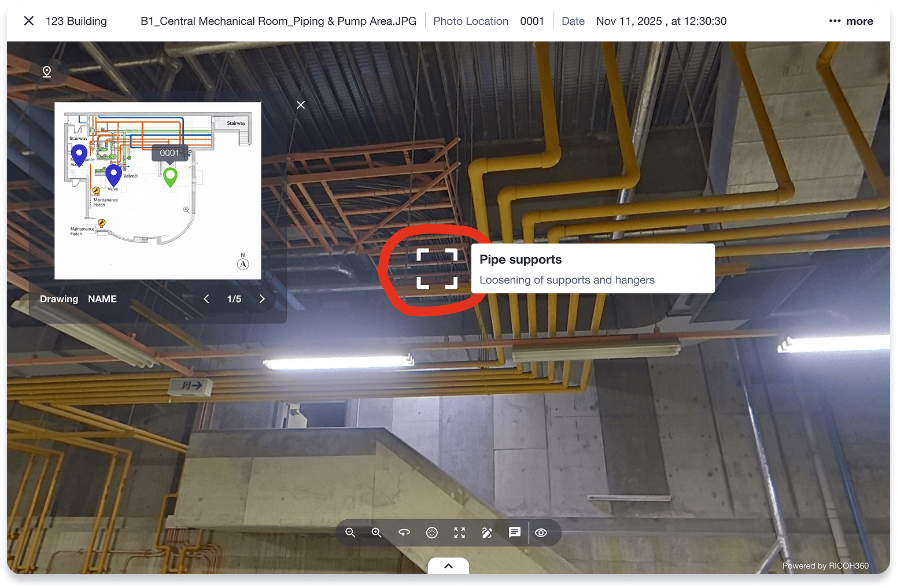Close the floor drawing overlay

(300, 105)
